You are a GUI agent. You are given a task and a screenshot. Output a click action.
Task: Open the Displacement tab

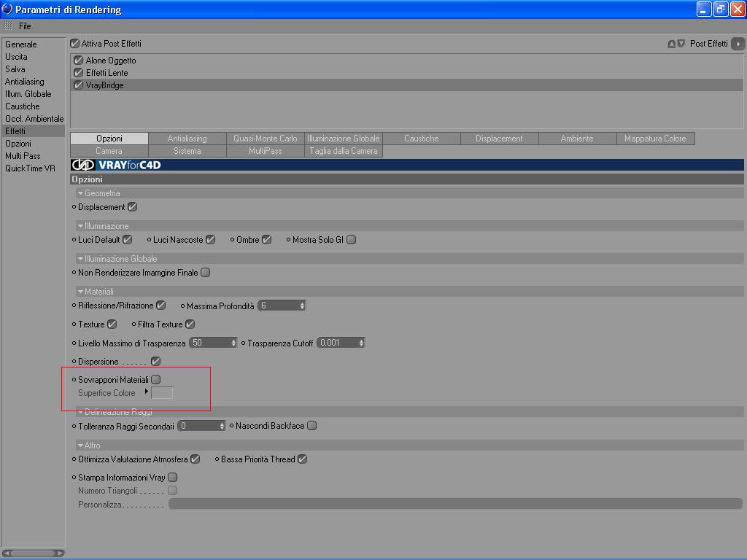coord(499,139)
